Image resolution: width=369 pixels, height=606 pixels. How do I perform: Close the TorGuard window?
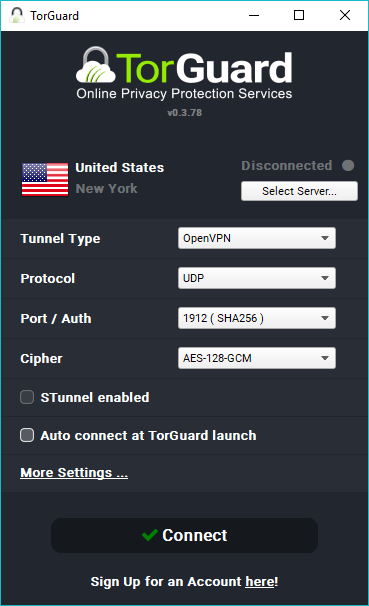pyautogui.click(x=345, y=15)
